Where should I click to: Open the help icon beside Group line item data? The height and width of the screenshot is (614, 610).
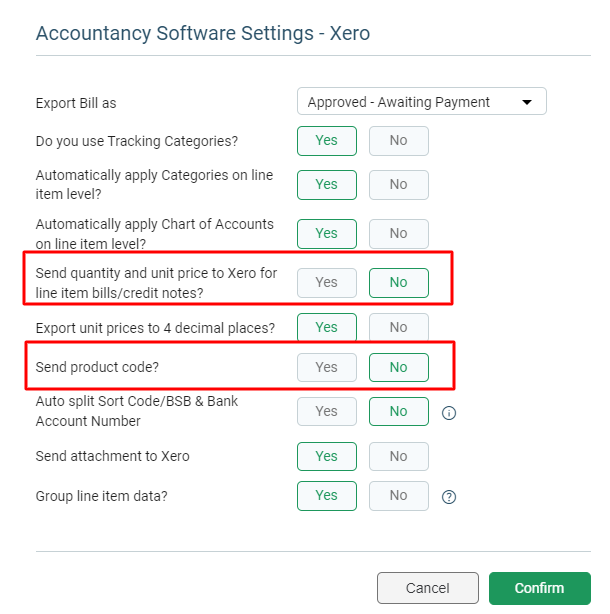point(449,497)
